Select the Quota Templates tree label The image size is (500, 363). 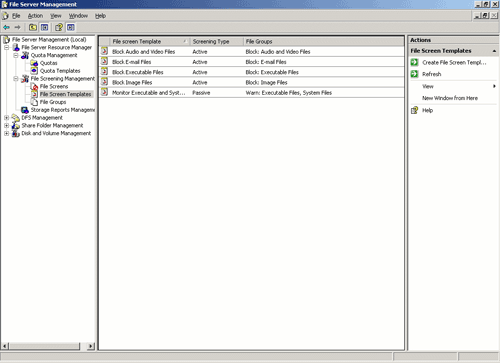[60, 71]
